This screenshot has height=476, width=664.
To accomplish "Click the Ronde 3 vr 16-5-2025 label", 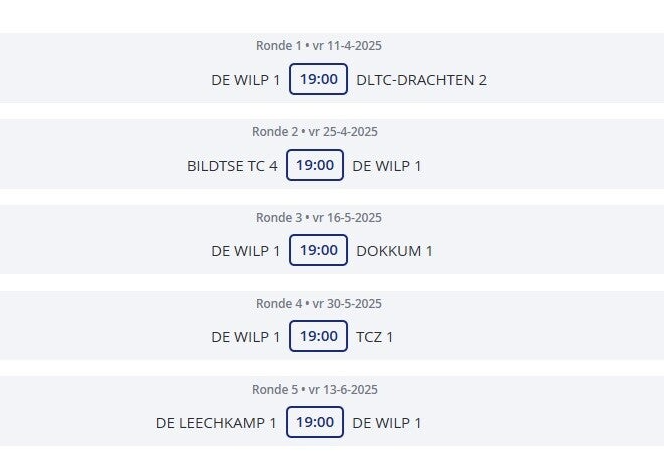I will click(319, 218).
